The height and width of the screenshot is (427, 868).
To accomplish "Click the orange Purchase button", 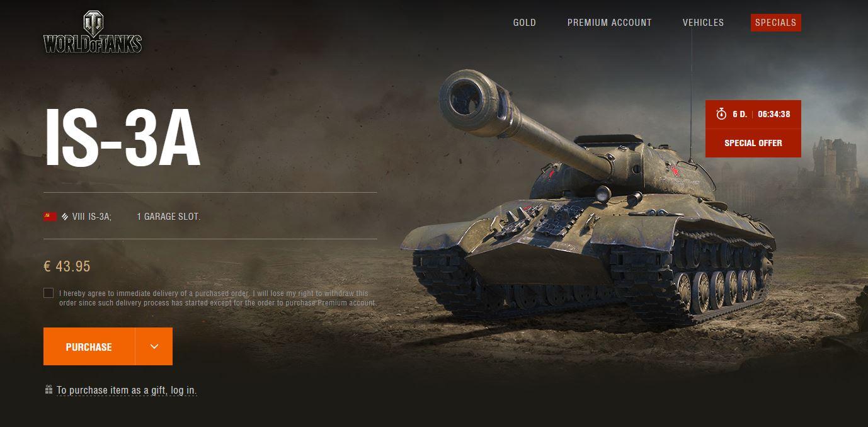I will (89, 346).
